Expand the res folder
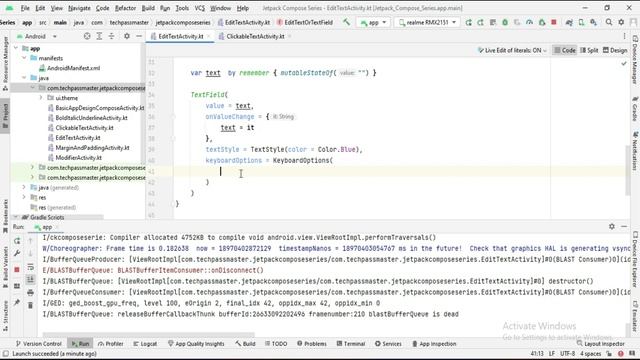This screenshot has height=360, width=640. click(x=24, y=197)
